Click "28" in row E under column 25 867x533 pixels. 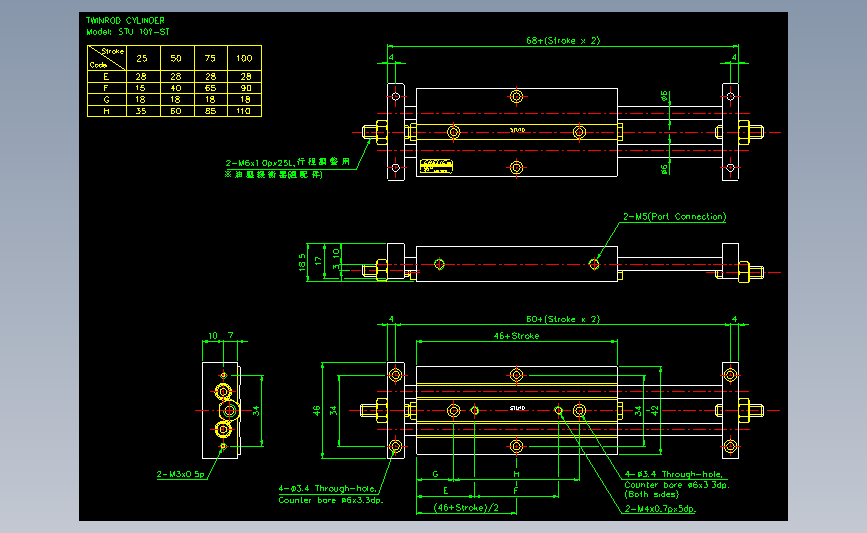coord(140,77)
